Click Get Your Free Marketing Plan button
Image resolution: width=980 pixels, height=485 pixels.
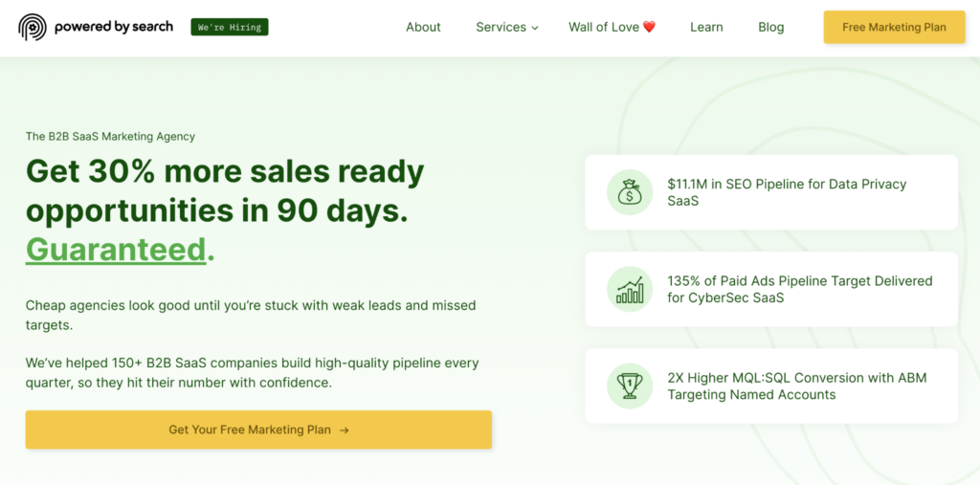click(250, 430)
